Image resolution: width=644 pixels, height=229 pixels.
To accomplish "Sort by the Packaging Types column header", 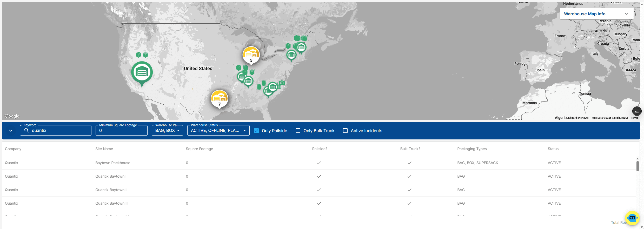I will pos(472,149).
